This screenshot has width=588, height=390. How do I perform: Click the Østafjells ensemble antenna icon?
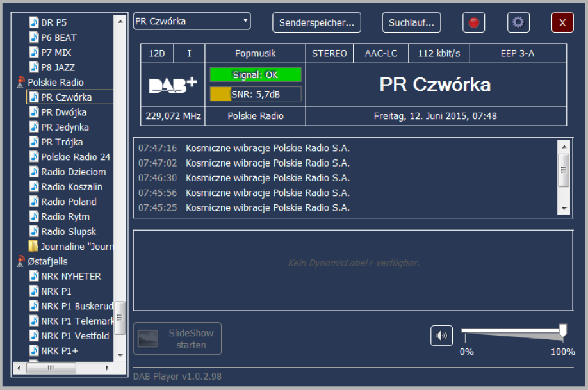point(20,261)
